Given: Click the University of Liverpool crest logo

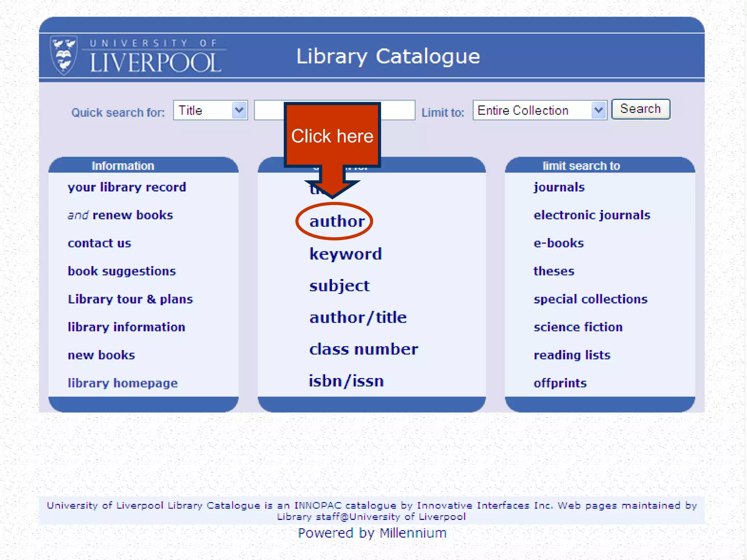Looking at the screenshot, I should click(x=64, y=55).
